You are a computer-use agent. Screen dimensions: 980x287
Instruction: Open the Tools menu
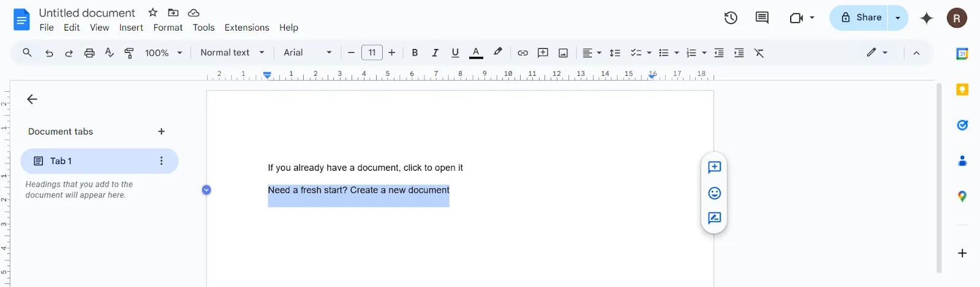(x=203, y=28)
